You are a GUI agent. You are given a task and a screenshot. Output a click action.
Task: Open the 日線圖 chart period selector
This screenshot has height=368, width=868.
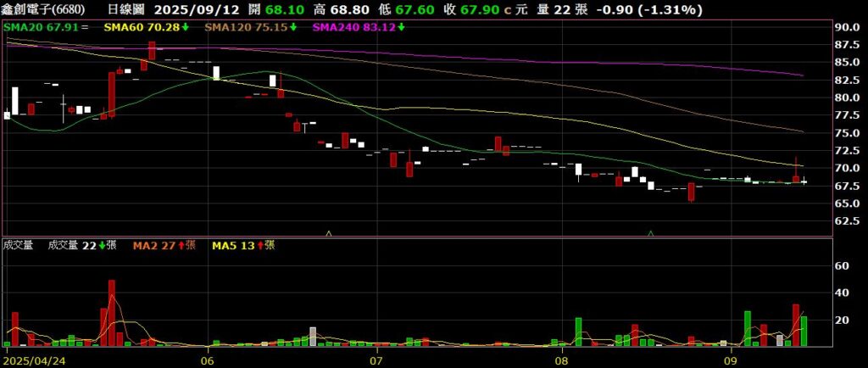tap(127, 10)
